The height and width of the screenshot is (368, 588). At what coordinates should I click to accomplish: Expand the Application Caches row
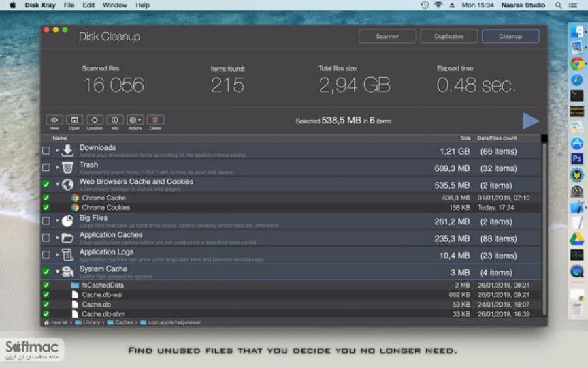tap(57, 237)
